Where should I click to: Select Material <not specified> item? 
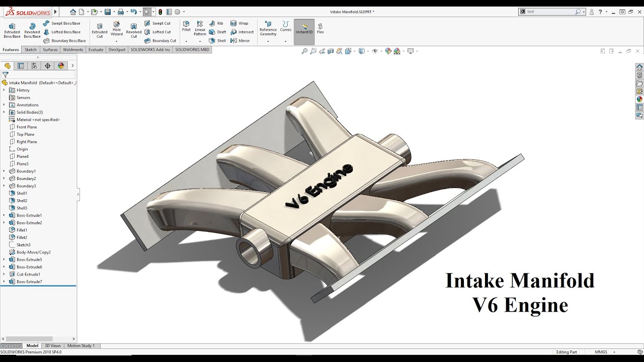coord(38,120)
